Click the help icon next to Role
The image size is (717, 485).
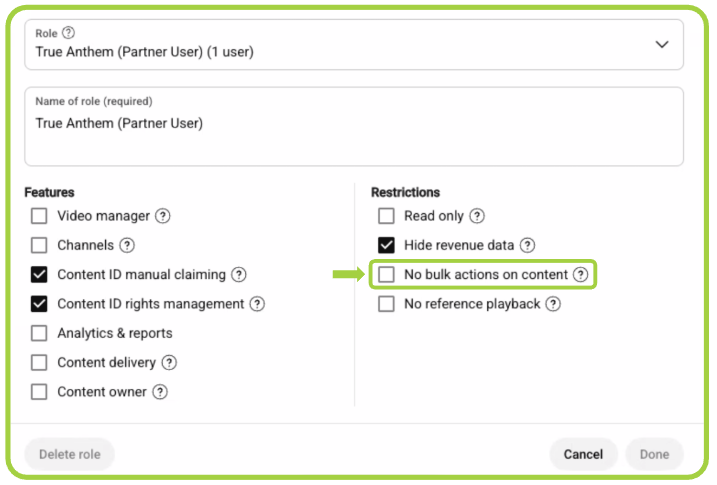pos(69,33)
